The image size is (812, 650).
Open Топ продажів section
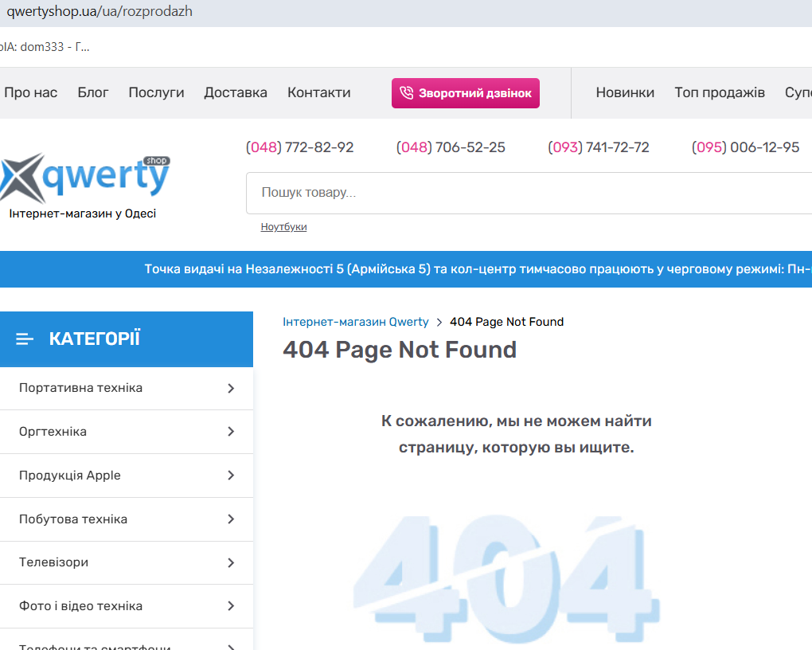click(x=720, y=92)
